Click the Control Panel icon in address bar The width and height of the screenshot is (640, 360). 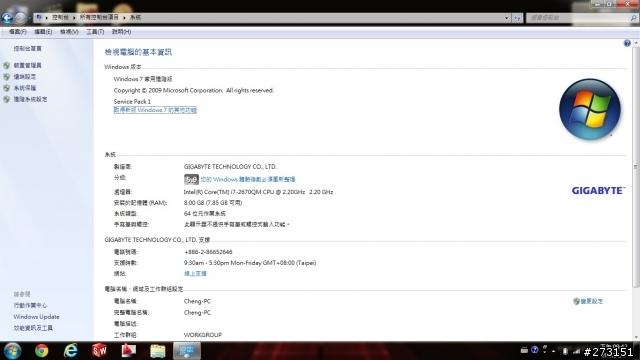(x=39, y=18)
